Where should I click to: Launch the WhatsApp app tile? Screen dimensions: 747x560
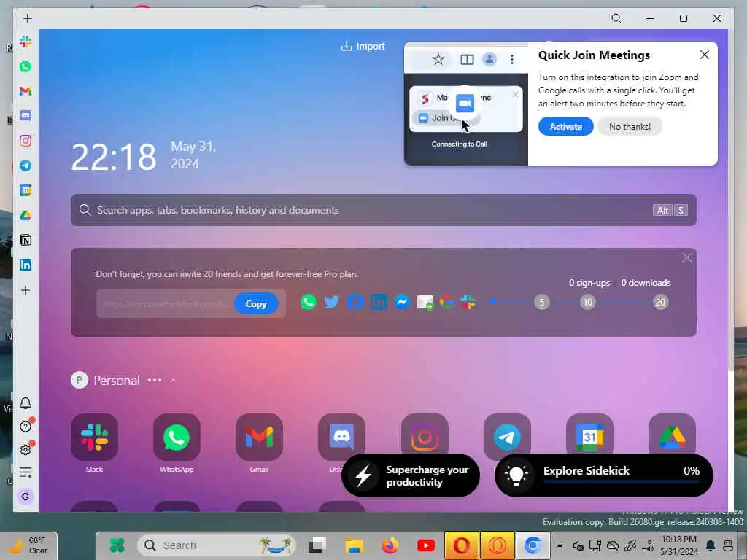point(177,437)
